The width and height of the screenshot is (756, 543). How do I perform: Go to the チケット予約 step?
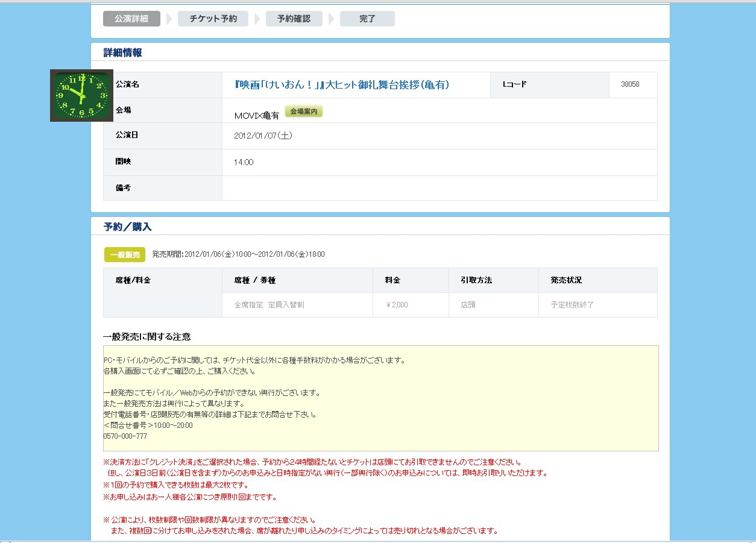pos(213,19)
